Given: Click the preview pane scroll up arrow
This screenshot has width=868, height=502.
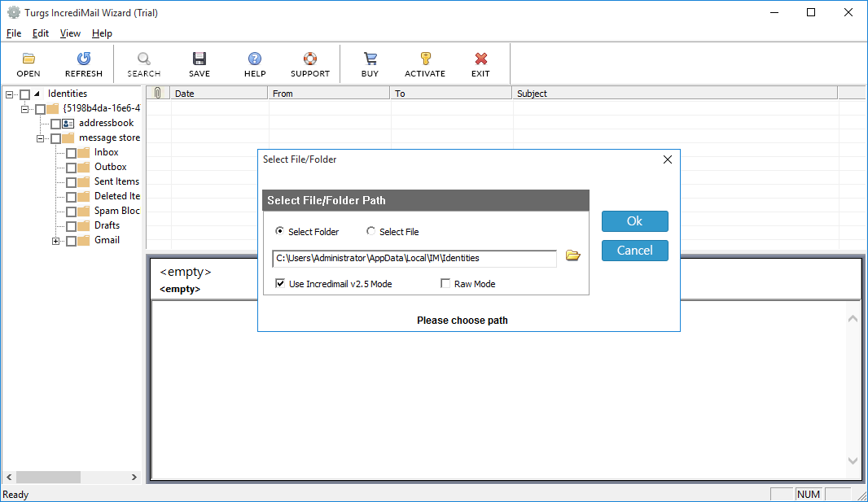Looking at the screenshot, I should pyautogui.click(x=853, y=318).
